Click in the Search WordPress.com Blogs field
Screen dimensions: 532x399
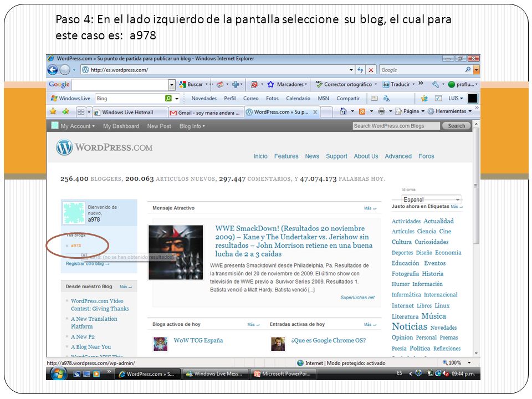click(396, 126)
